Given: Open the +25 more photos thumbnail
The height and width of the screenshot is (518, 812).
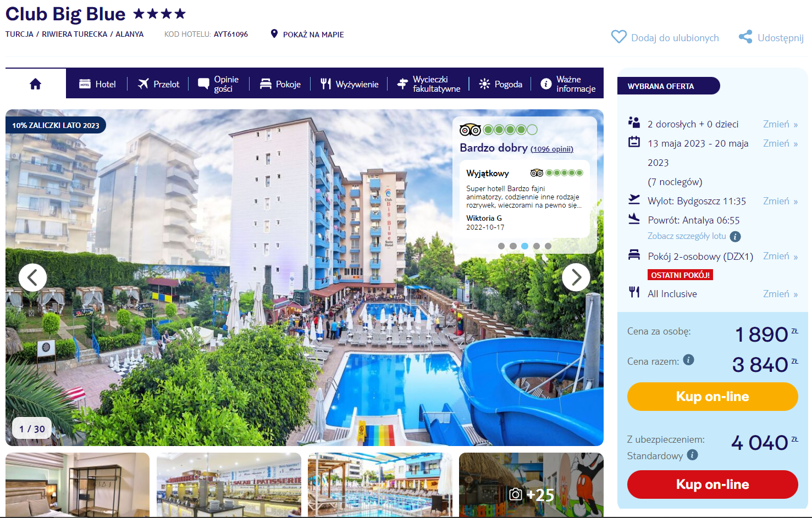Looking at the screenshot, I should click(531, 484).
